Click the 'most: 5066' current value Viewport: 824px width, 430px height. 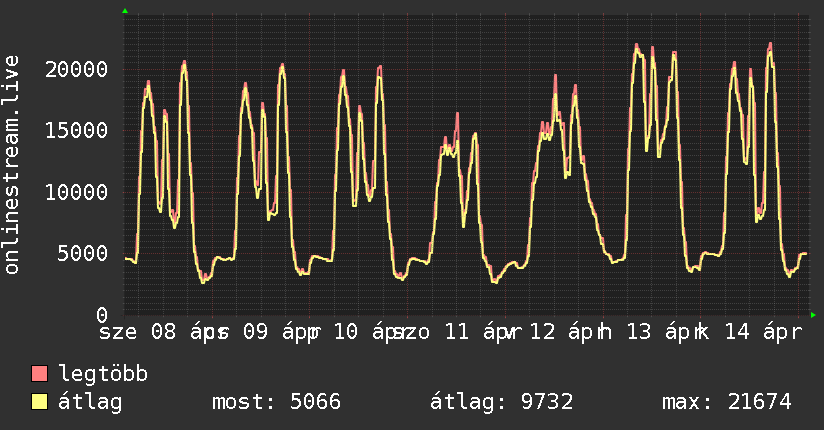pyautogui.click(x=277, y=402)
